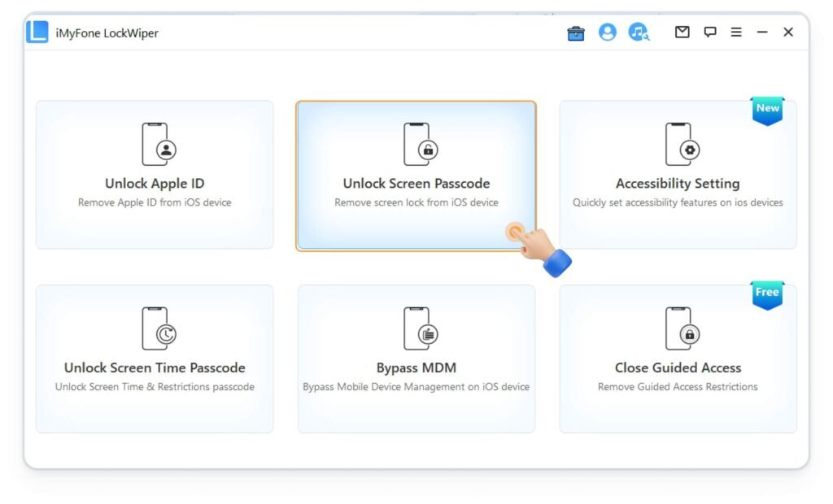This screenshot has height=504, width=833.
Task: Click the iMyFone LockWiper window title text
Action: (107, 33)
